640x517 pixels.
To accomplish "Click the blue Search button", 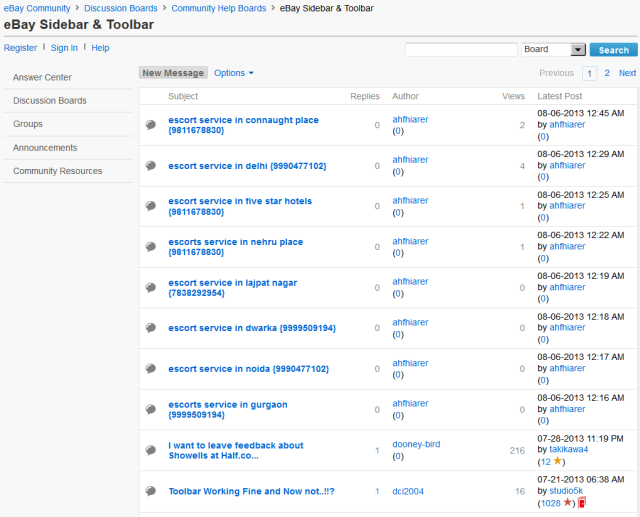I will [x=613, y=49].
